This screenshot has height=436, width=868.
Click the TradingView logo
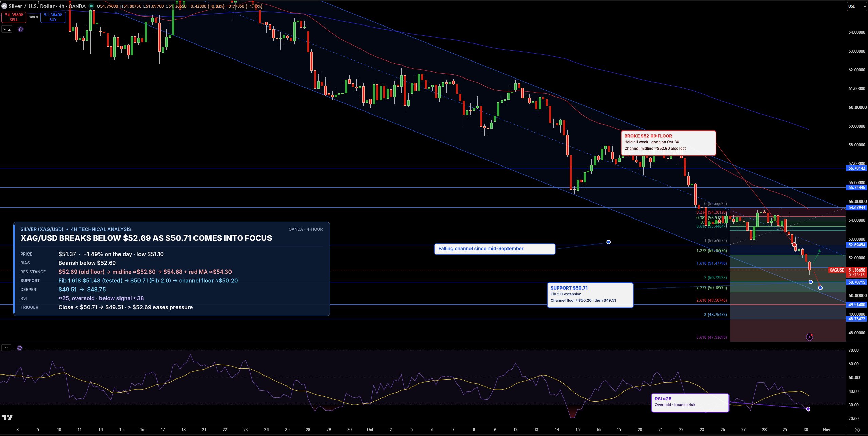tap(7, 417)
